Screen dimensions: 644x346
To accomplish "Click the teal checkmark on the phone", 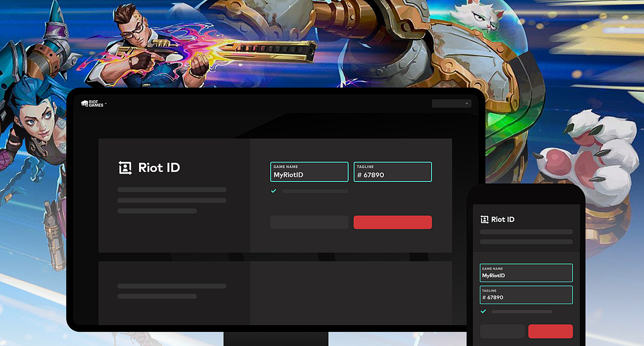I will pyautogui.click(x=484, y=311).
